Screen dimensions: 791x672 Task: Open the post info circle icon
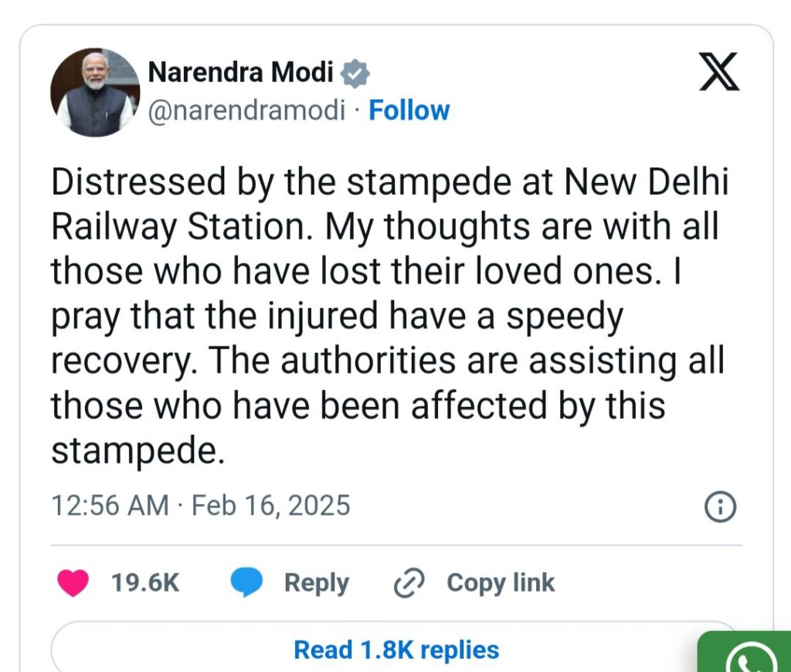(720, 507)
